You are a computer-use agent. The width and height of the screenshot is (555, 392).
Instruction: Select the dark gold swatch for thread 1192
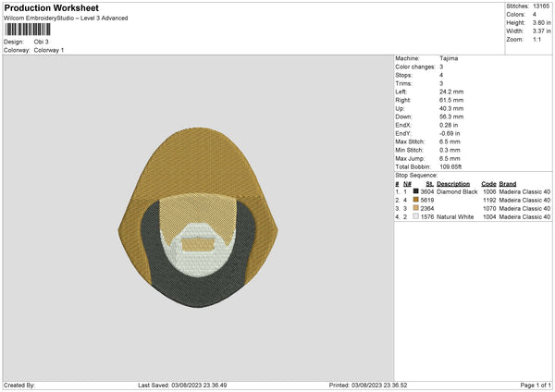click(x=415, y=200)
